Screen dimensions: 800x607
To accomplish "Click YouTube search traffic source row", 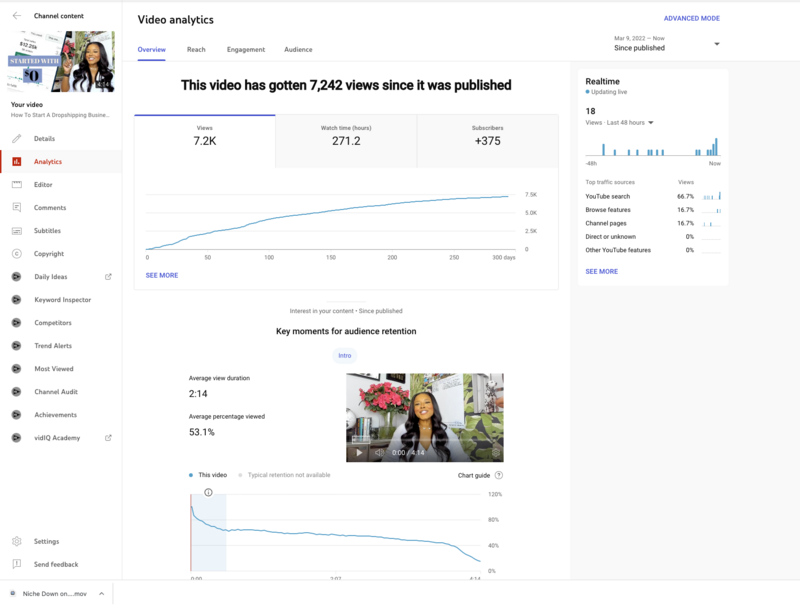I will (x=653, y=196).
